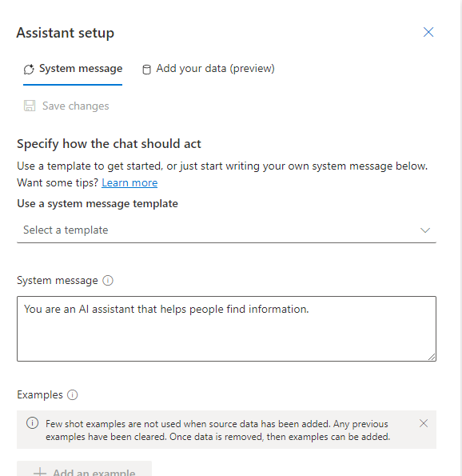Click the System message tab's refresh-style icon

click(29, 70)
